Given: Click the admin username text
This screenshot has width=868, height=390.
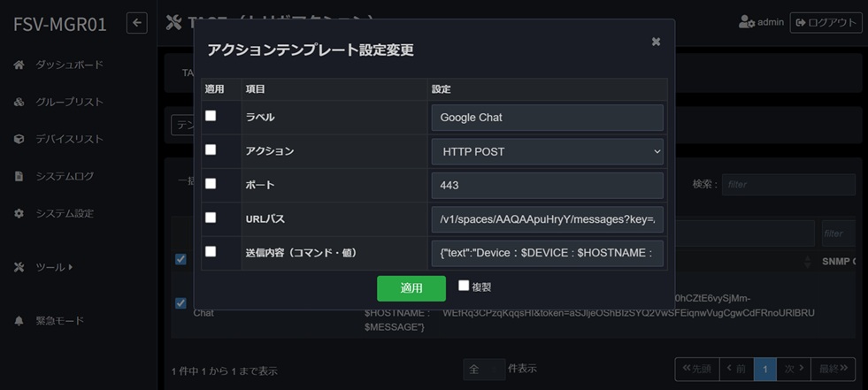Looking at the screenshot, I should (771, 23).
